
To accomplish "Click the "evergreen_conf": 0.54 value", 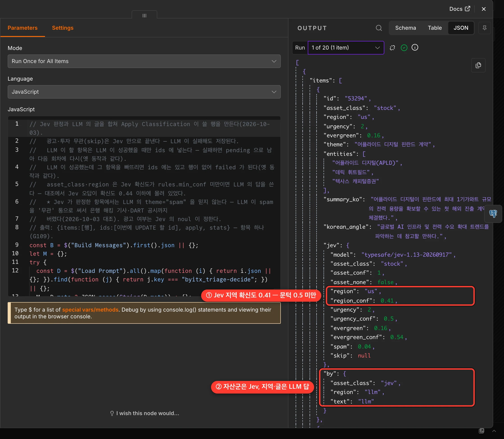I will [x=396, y=337].
